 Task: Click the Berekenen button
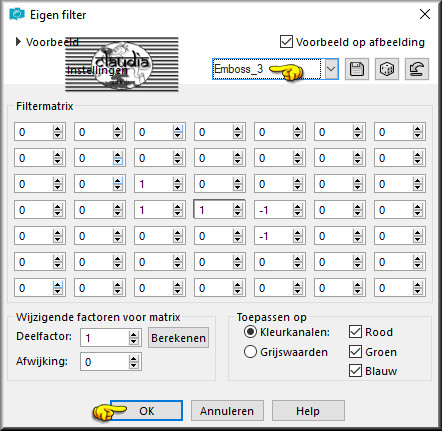178,338
